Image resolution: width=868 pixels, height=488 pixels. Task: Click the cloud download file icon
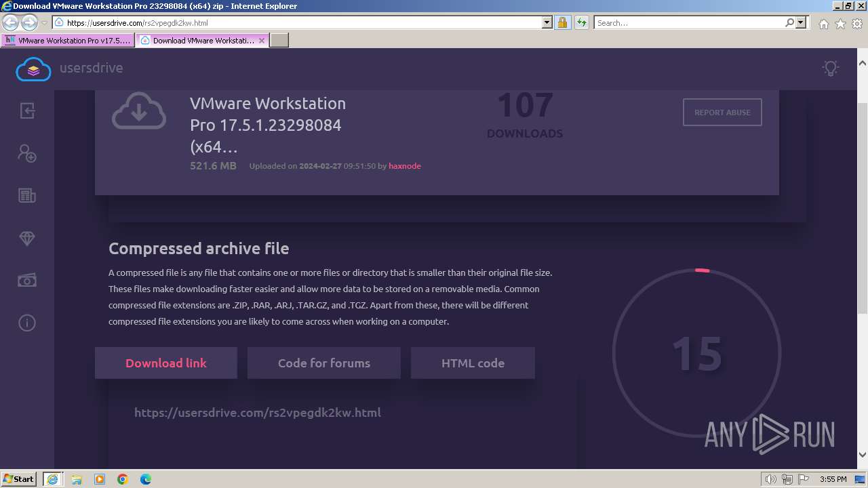(x=139, y=111)
